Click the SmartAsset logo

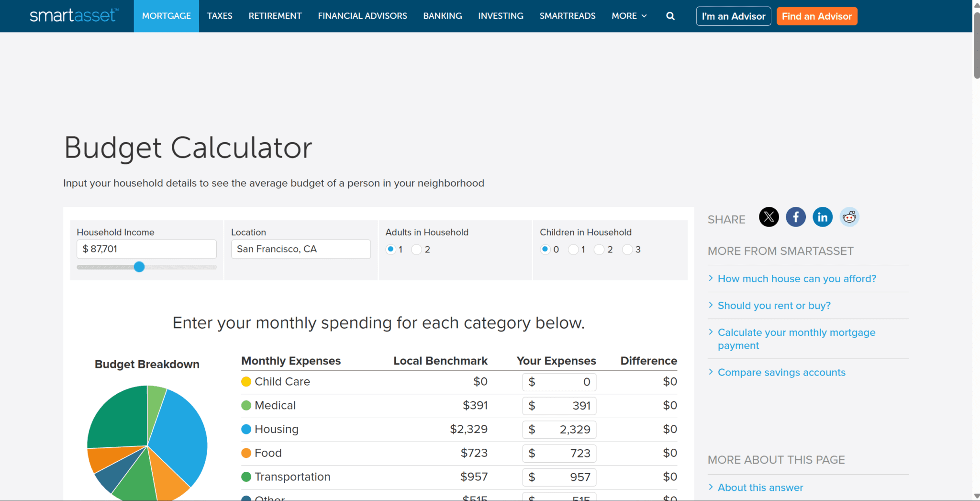click(x=73, y=15)
